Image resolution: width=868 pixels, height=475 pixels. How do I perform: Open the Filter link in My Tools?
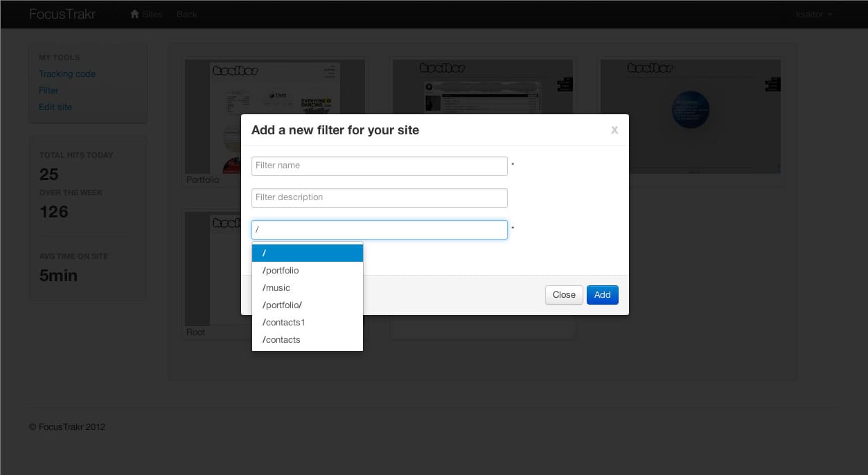pyautogui.click(x=48, y=90)
